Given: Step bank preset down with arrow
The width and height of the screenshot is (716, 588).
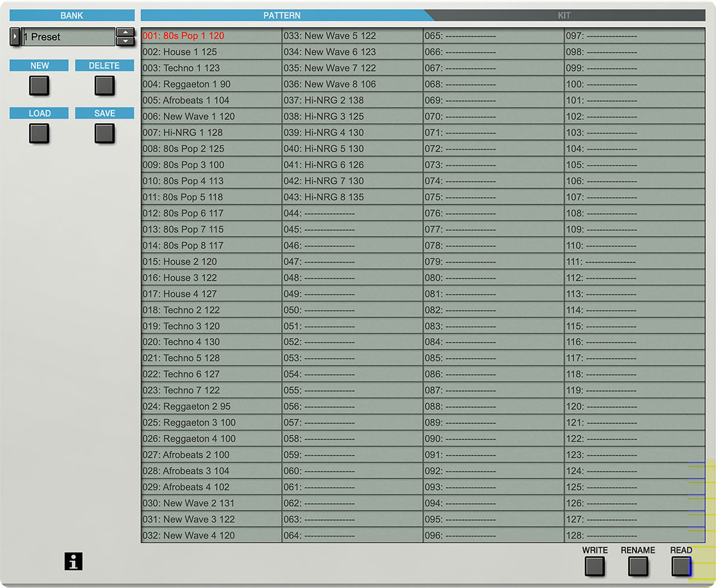Looking at the screenshot, I should 125,41.
